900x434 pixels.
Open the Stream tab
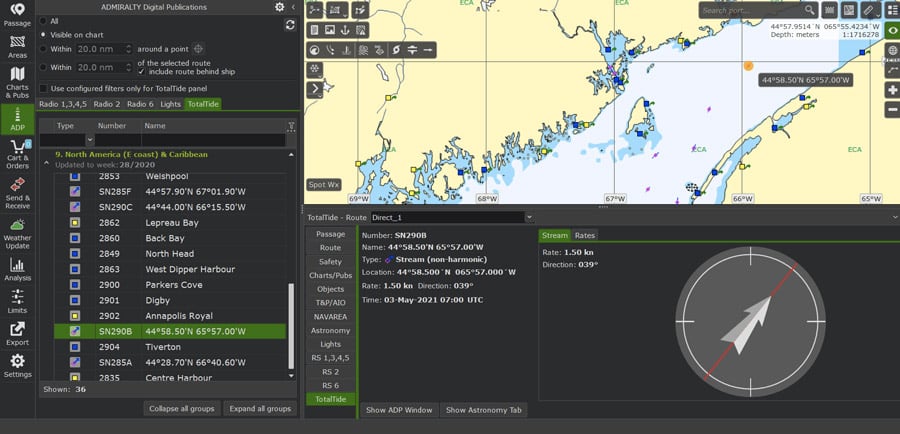(554, 235)
